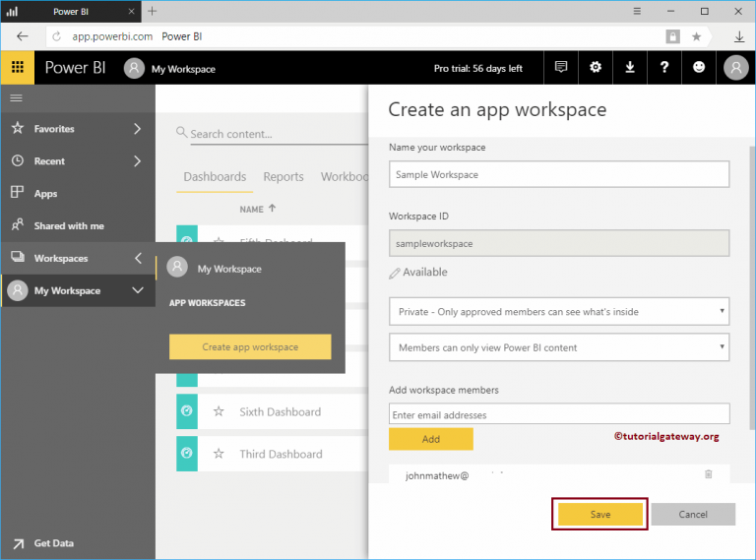
Task: Expand the Recent chevron
Action: click(138, 161)
